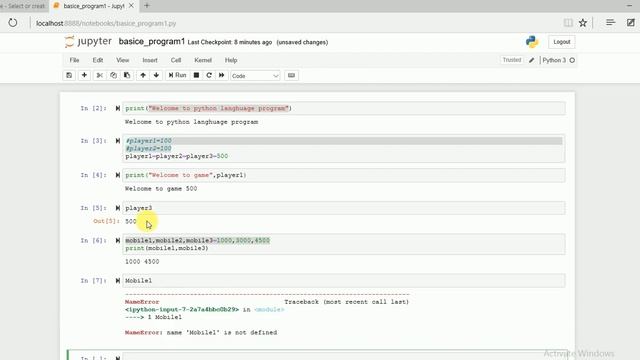
Task: Toggle the Trusted notebook indicator
Action: point(512,60)
